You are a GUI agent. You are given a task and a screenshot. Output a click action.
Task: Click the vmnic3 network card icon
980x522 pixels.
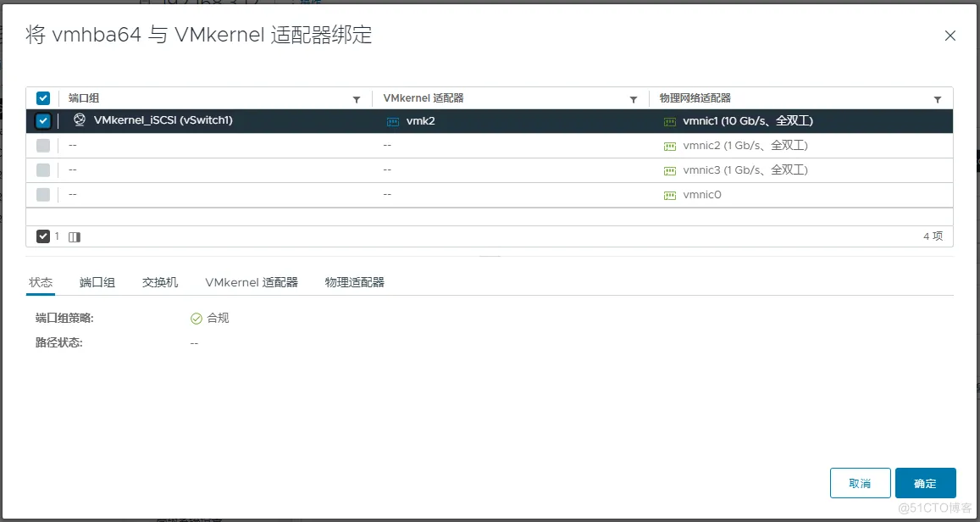669,170
